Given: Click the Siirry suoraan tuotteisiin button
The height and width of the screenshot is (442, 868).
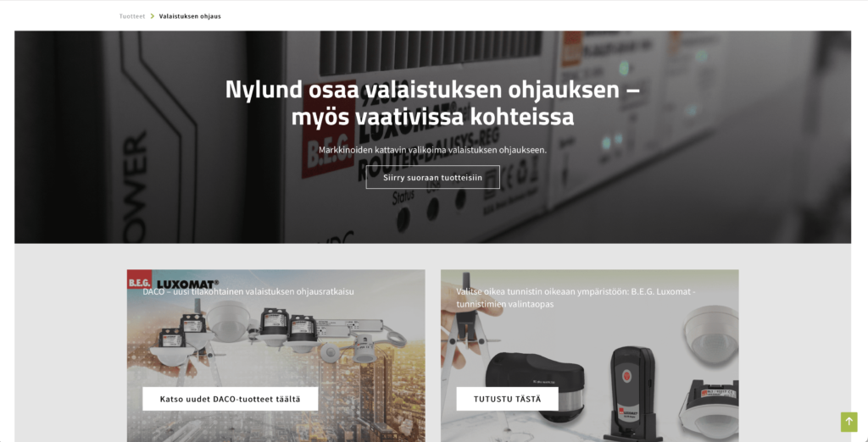Looking at the screenshot, I should [x=433, y=177].
